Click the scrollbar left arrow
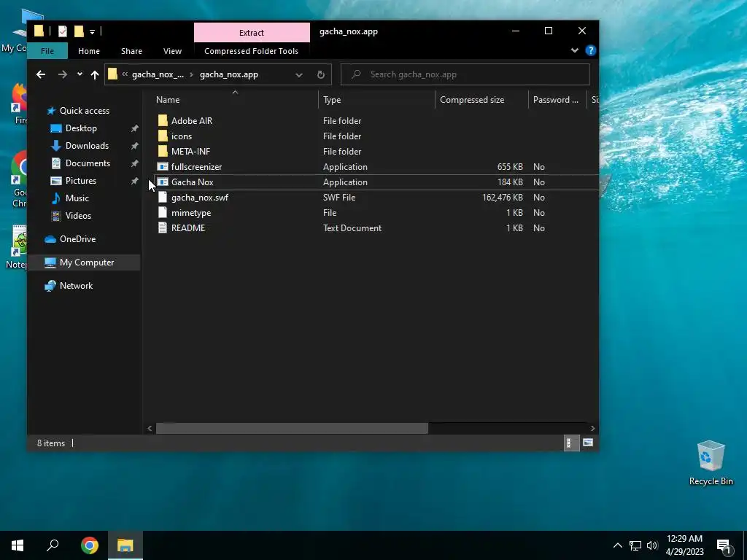747x560 pixels. click(150, 428)
